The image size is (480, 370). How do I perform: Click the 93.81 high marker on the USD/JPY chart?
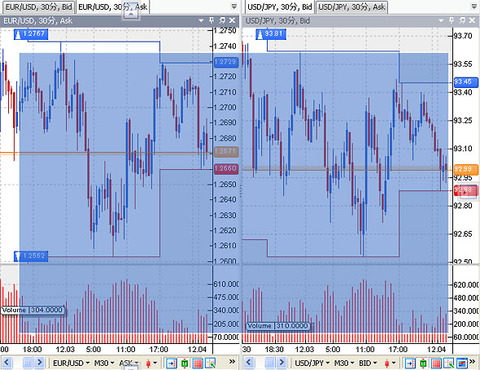271,34
